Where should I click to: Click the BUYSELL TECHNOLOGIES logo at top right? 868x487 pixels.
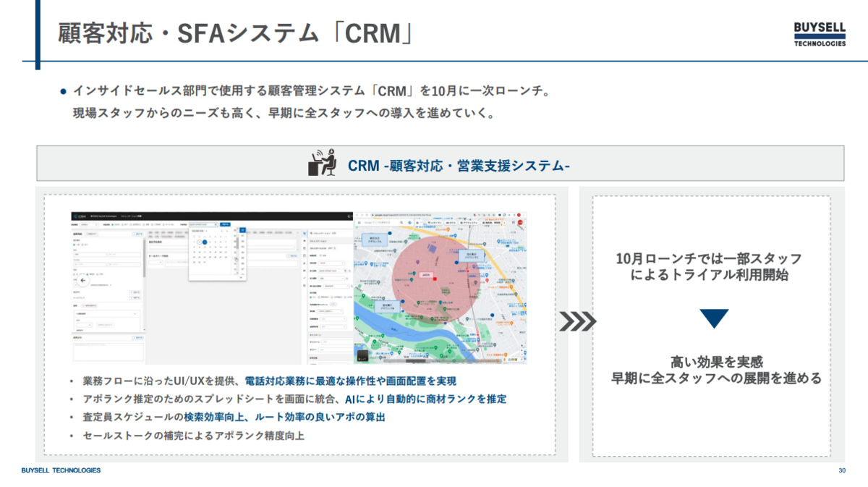coord(820,34)
